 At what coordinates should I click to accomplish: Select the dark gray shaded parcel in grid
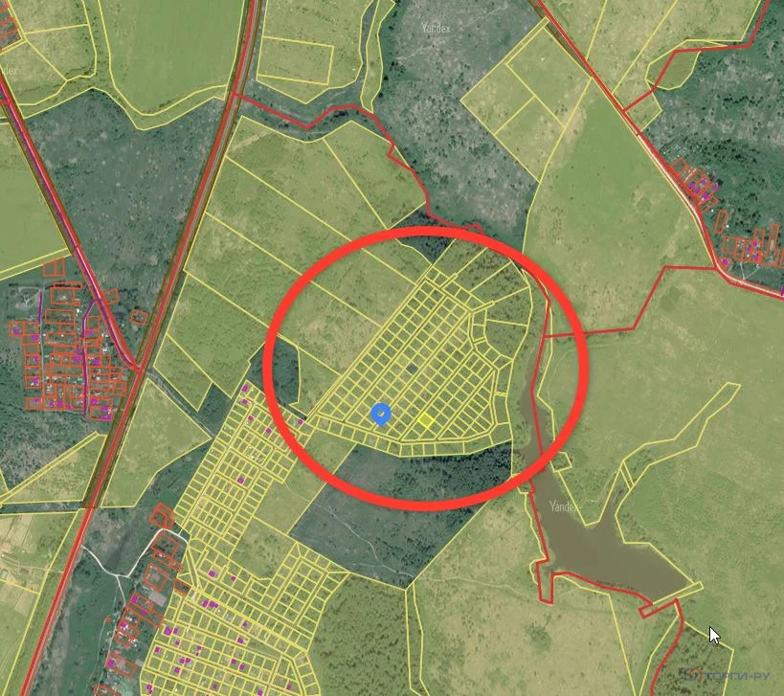click(412, 369)
